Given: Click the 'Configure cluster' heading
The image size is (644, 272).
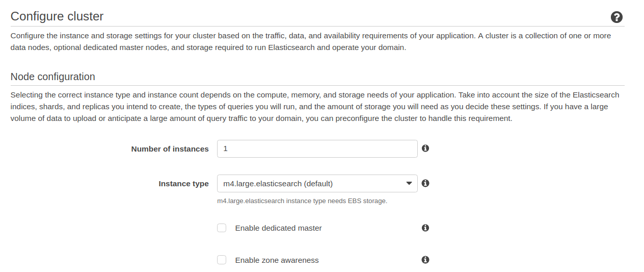Looking at the screenshot, I should point(57,16).
